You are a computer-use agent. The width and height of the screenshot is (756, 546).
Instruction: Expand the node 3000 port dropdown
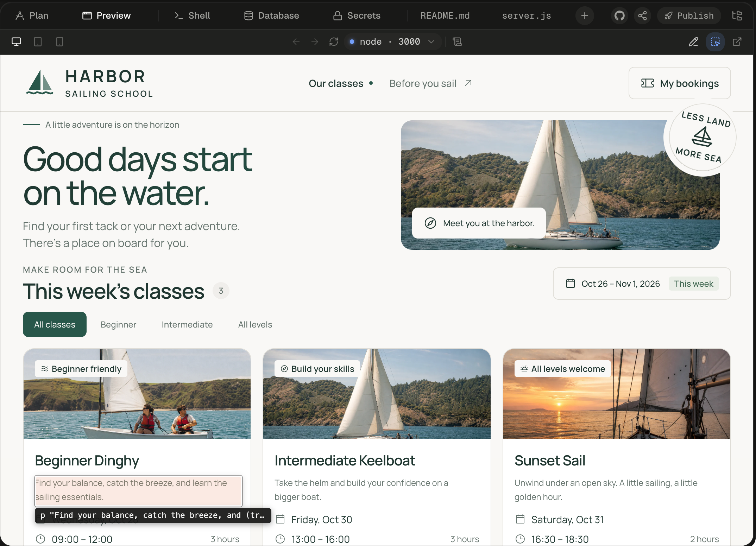click(392, 42)
